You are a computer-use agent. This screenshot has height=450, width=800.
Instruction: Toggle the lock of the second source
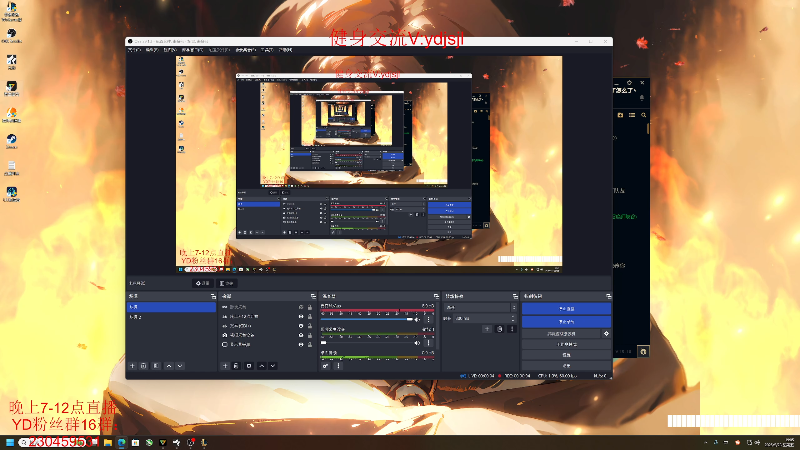click(310, 316)
